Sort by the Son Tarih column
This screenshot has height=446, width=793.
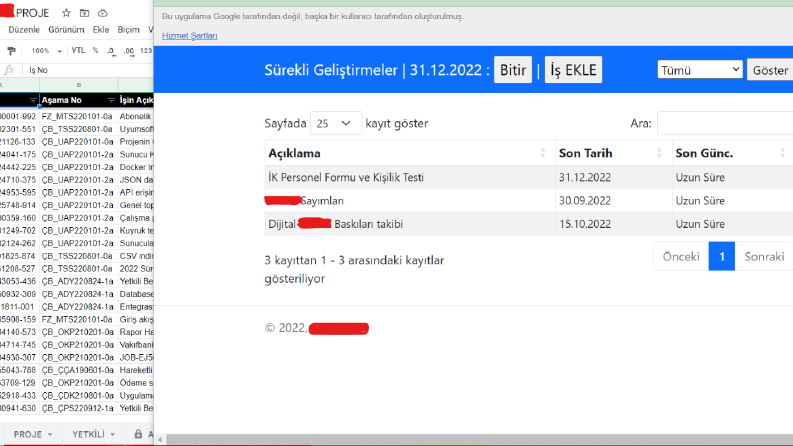click(613, 153)
